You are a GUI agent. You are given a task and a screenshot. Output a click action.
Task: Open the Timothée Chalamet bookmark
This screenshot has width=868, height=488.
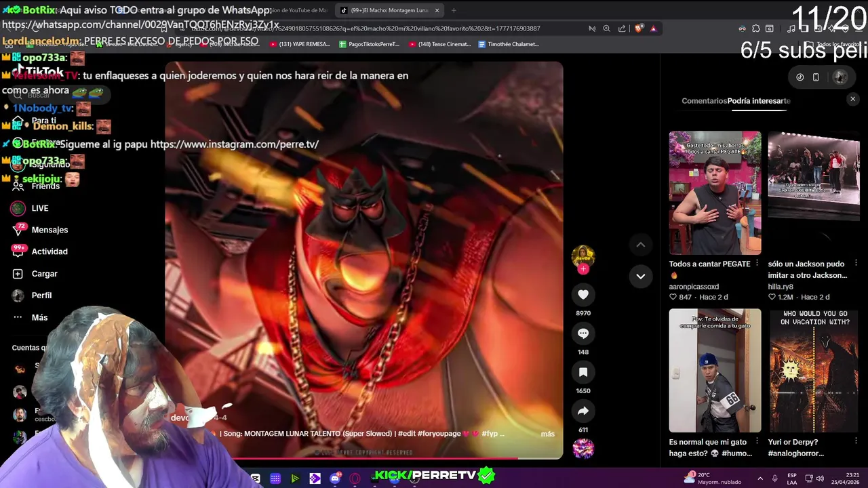pyautogui.click(x=509, y=44)
